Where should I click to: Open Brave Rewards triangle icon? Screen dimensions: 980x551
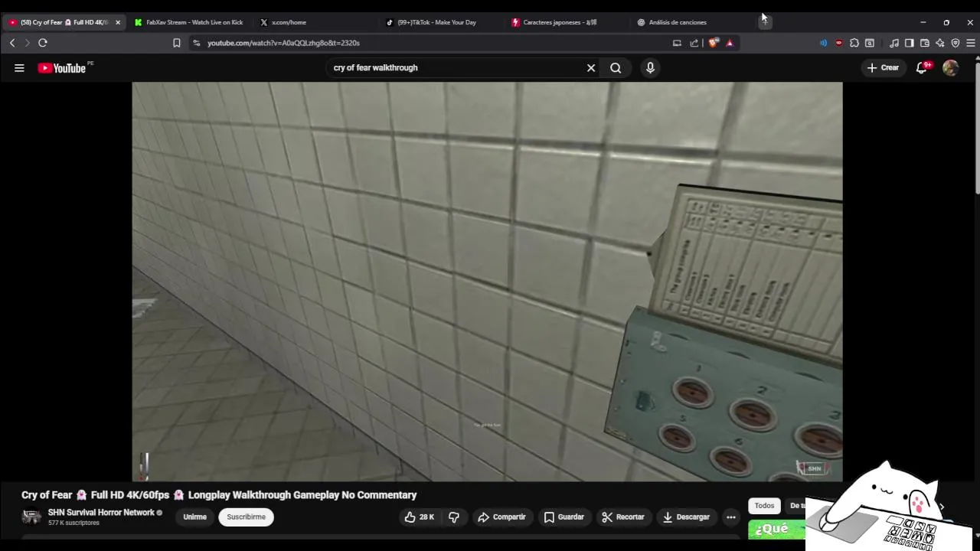coord(730,43)
